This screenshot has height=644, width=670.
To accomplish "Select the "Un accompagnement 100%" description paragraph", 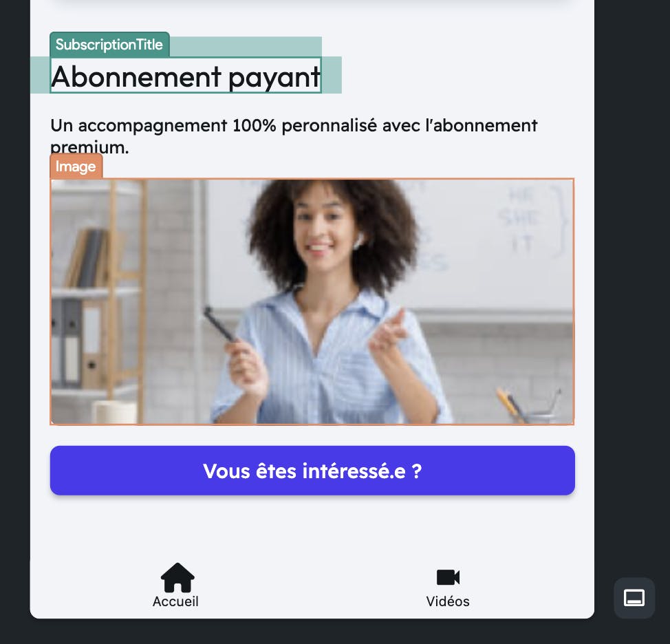I will (x=294, y=136).
